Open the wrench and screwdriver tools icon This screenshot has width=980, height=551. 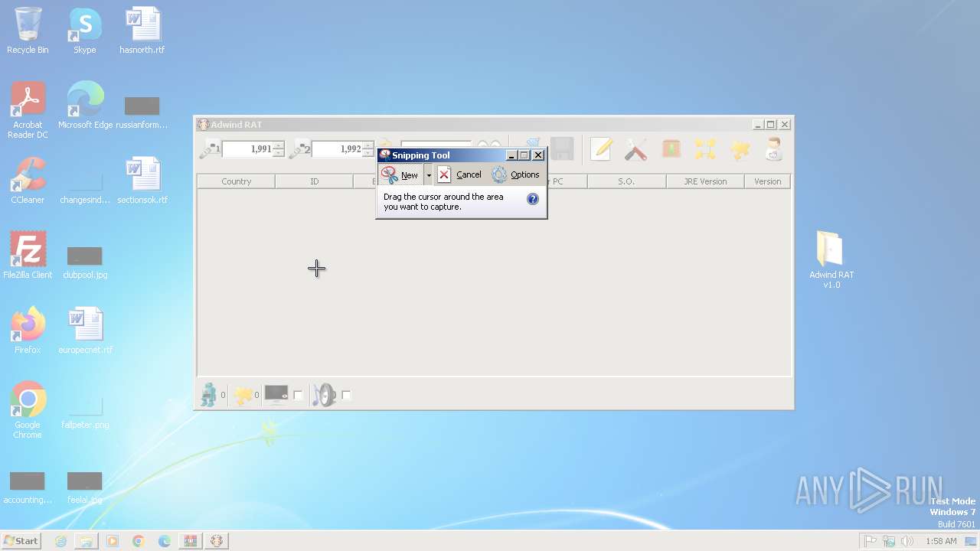(x=635, y=149)
